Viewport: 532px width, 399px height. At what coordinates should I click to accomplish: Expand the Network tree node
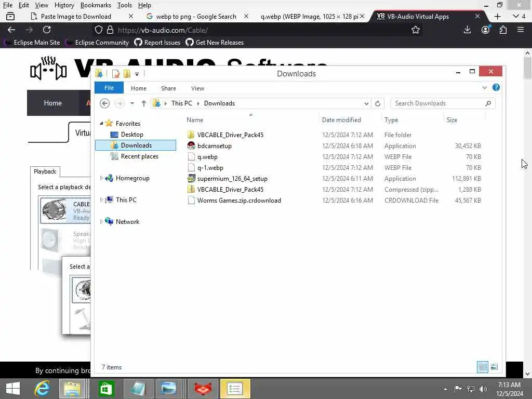click(x=101, y=221)
